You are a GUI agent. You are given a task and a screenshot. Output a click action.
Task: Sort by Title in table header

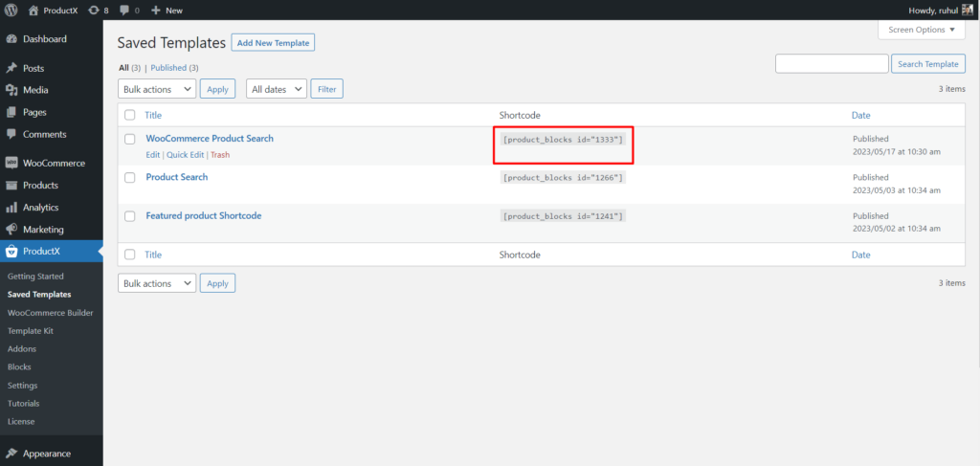click(153, 115)
